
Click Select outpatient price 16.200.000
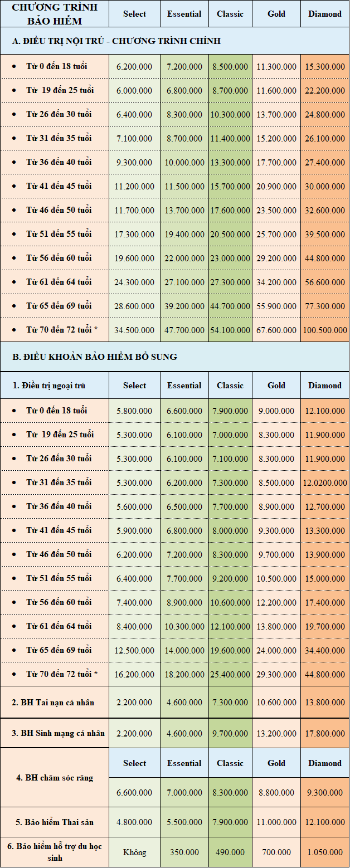tap(134, 674)
